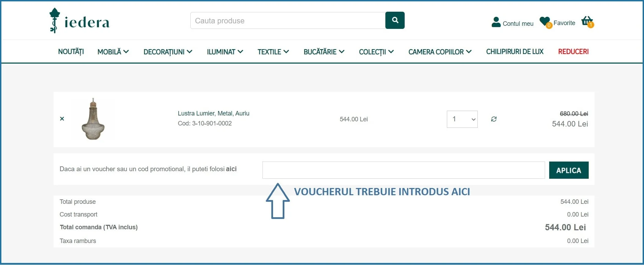Click the refresh quantity icon

pos(494,119)
